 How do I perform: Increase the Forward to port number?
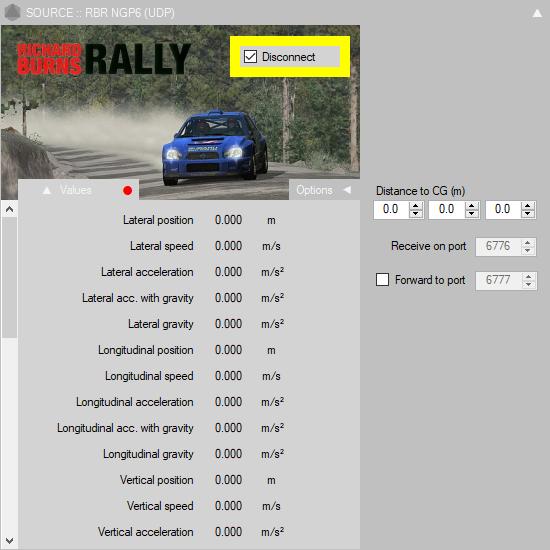click(528, 277)
